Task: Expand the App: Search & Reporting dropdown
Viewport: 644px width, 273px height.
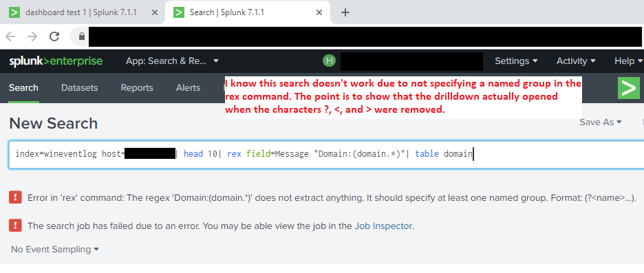Action: 173,61
